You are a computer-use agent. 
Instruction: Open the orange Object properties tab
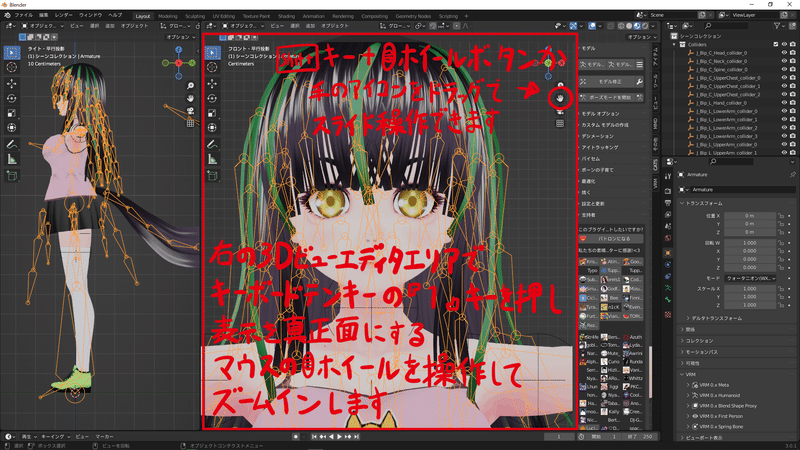click(668, 253)
